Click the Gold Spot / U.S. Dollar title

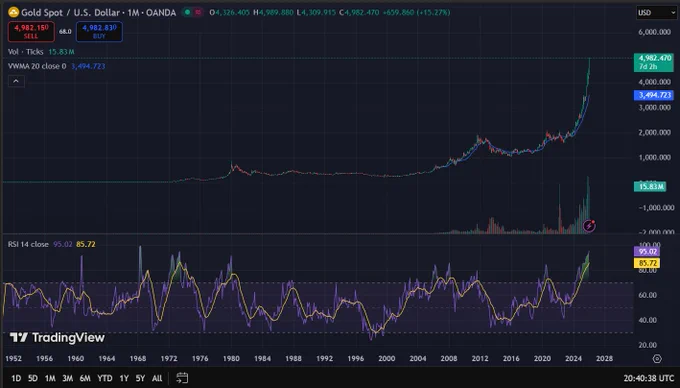tap(70, 13)
